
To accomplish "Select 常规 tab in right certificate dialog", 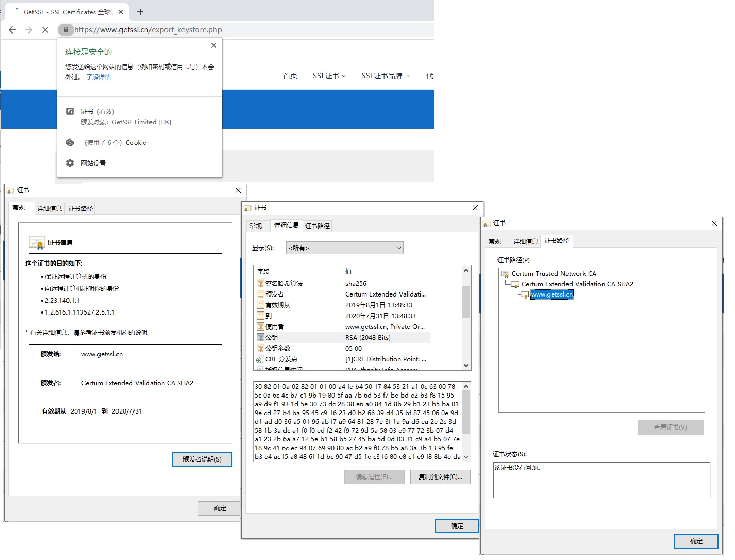I will pos(495,241).
